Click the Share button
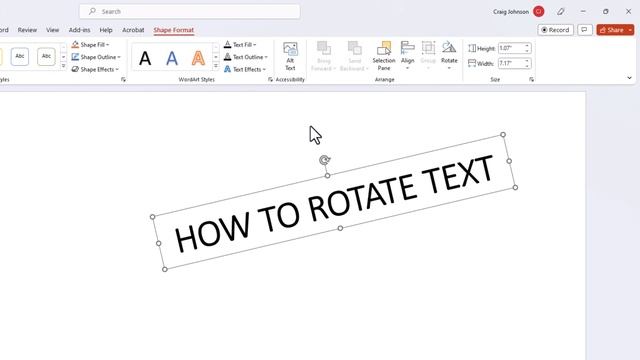The image size is (640, 360). pos(611,30)
